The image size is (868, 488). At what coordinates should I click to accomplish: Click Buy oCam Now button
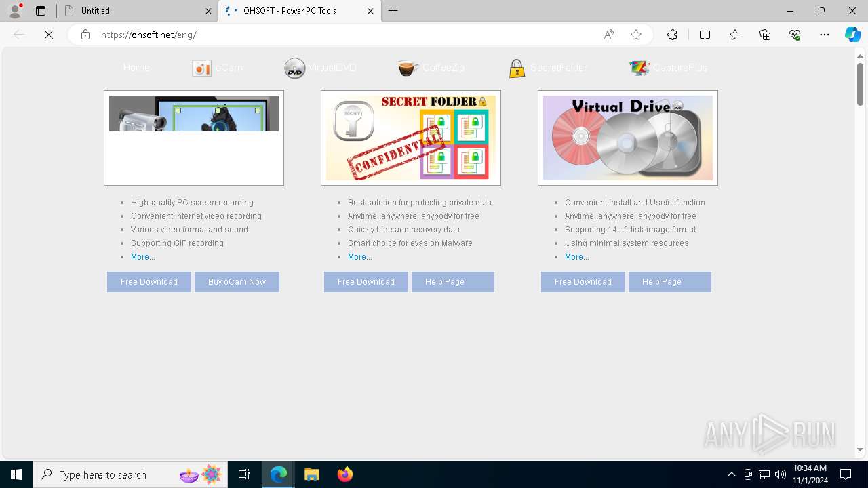(237, 282)
